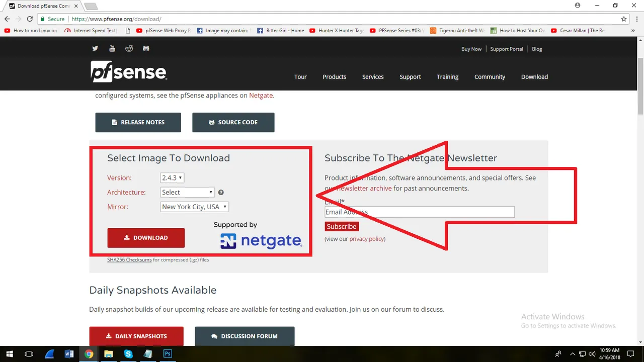Open Chrome menu (three dots)
Screen dimensions: 644x362
pos(637,19)
